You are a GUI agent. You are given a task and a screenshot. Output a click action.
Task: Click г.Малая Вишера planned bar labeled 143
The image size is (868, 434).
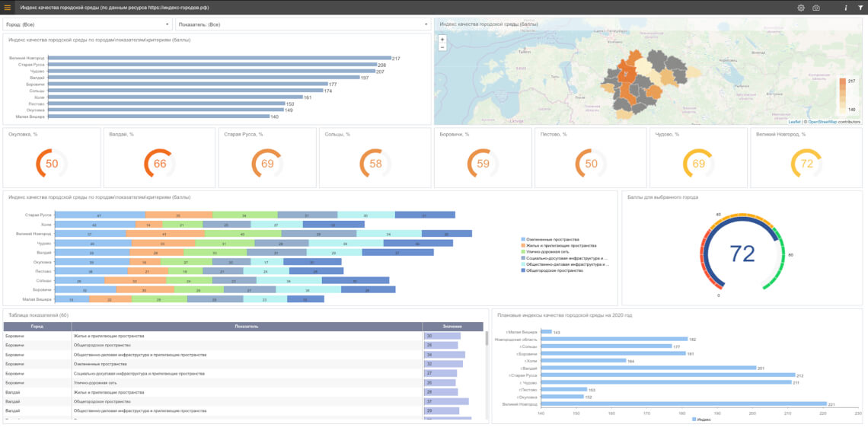coord(546,332)
